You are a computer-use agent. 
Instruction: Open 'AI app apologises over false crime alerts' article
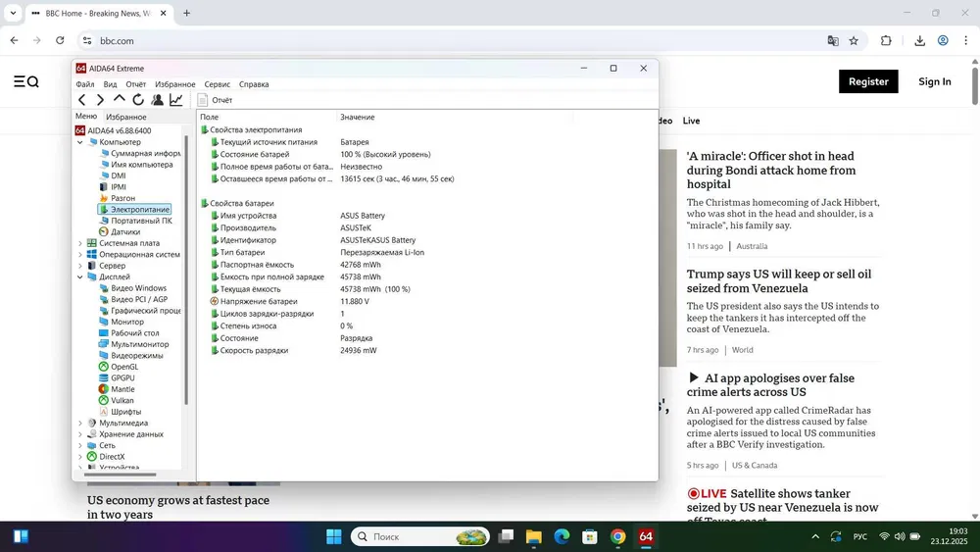click(x=770, y=385)
